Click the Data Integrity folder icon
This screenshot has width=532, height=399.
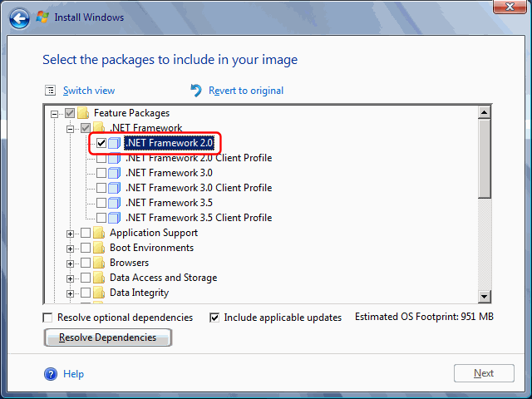(99, 293)
